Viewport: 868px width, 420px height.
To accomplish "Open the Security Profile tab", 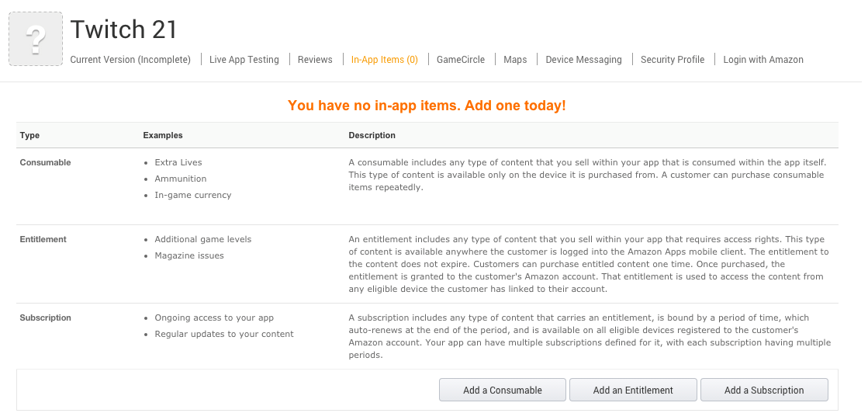I will coord(673,60).
